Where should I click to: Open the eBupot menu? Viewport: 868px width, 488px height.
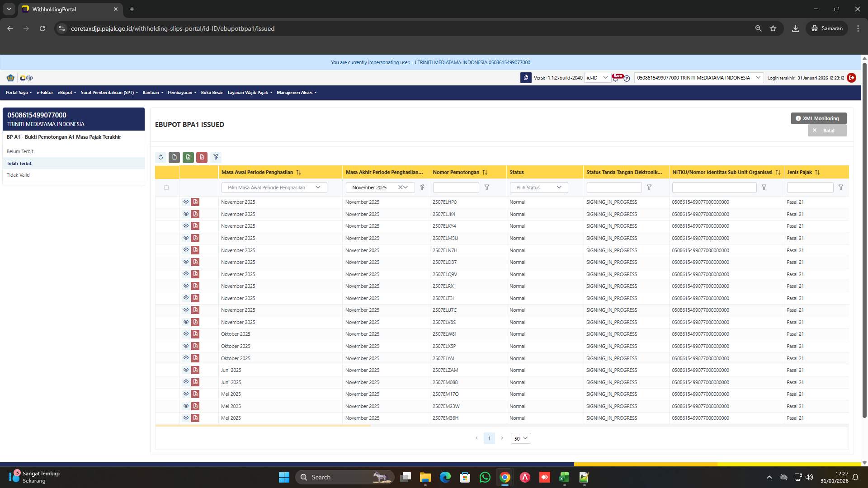coord(66,93)
